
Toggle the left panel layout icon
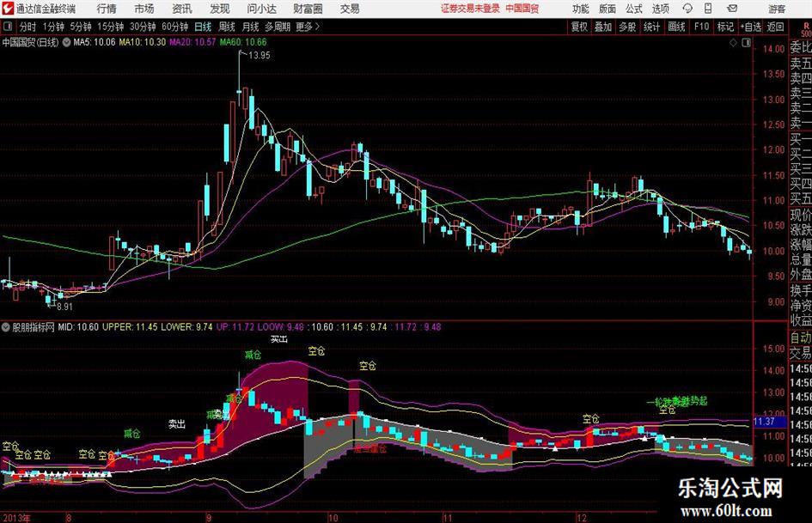pyautogui.click(x=7, y=27)
